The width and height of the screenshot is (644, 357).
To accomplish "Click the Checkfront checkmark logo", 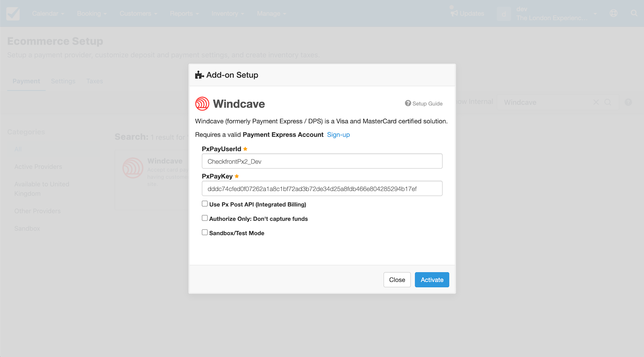I will click(13, 13).
